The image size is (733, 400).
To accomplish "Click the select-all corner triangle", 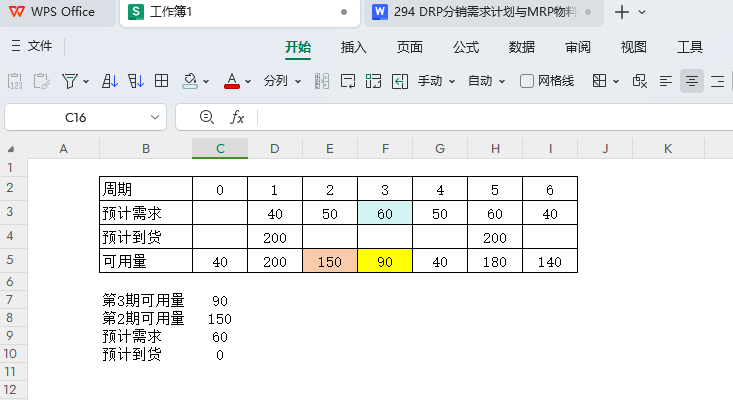I will point(10,149).
